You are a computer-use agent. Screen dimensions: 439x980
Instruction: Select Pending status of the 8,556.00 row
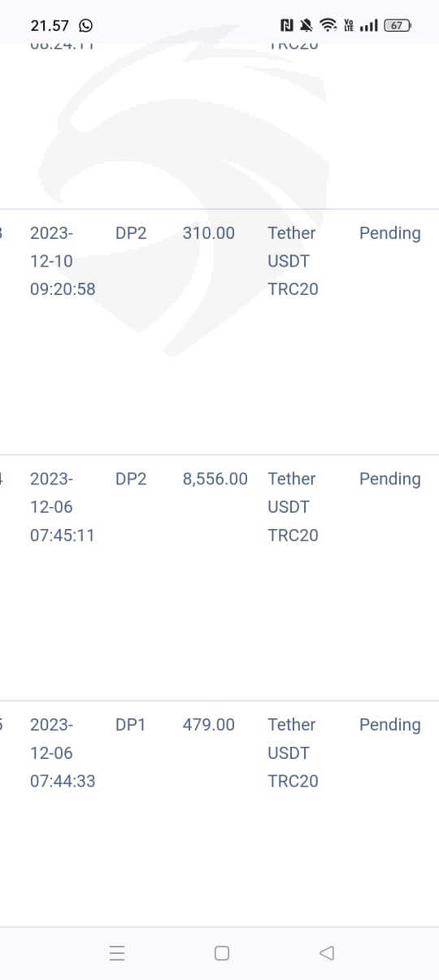tap(390, 479)
